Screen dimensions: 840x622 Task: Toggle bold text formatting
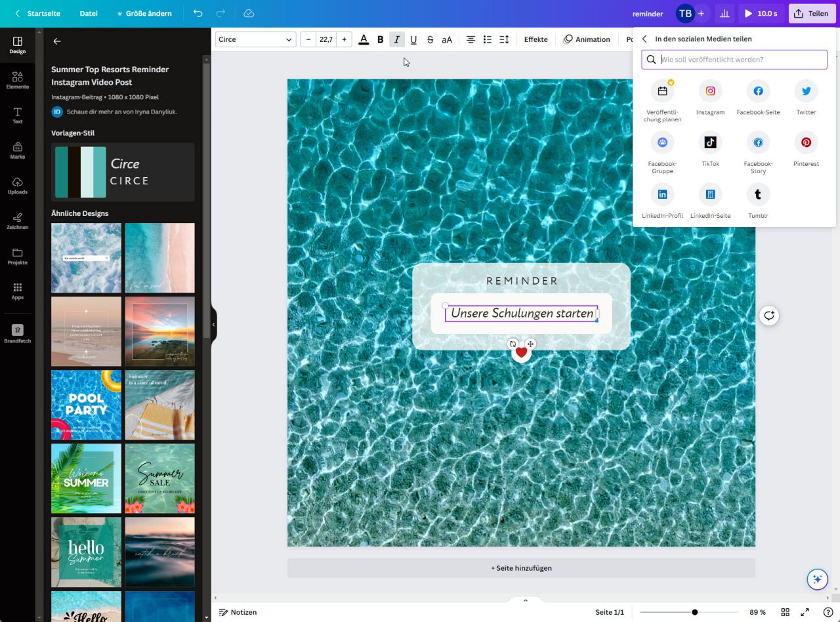click(380, 39)
